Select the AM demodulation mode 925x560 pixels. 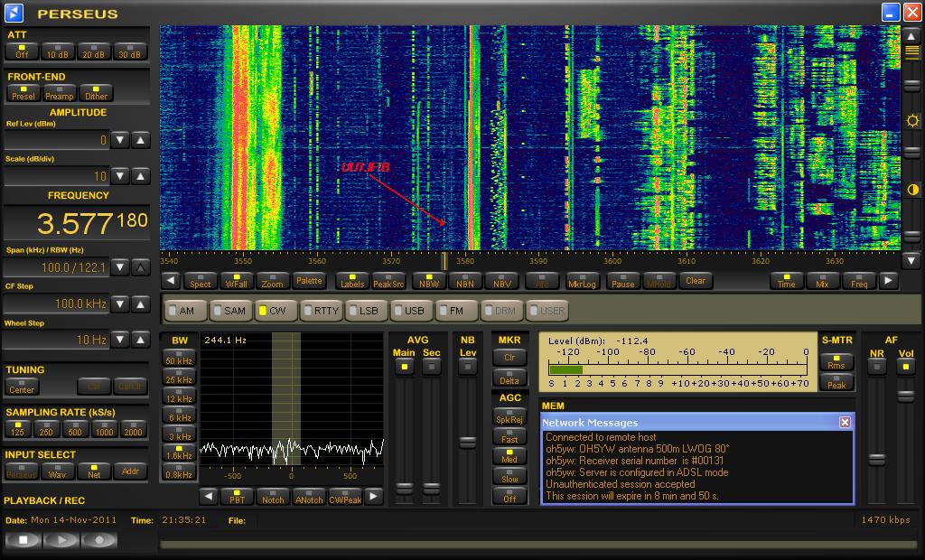[181, 310]
